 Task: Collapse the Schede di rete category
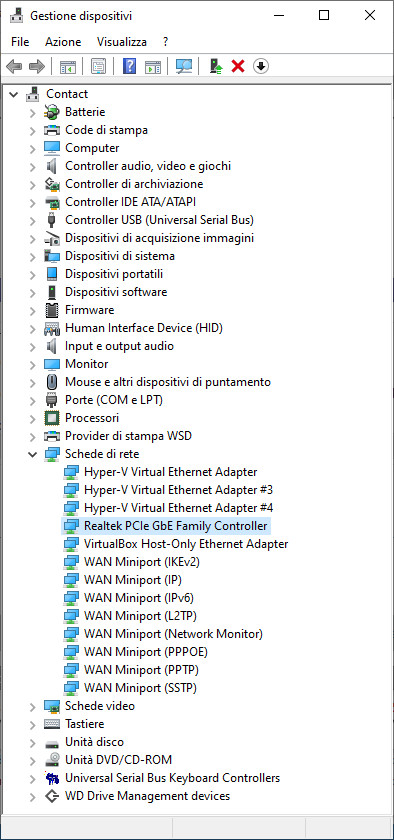(x=33, y=454)
